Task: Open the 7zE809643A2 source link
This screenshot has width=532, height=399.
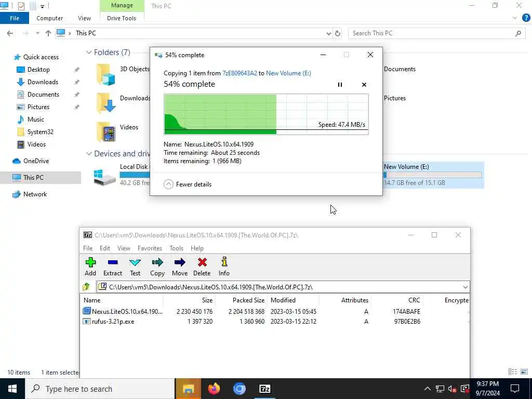Action: click(240, 73)
